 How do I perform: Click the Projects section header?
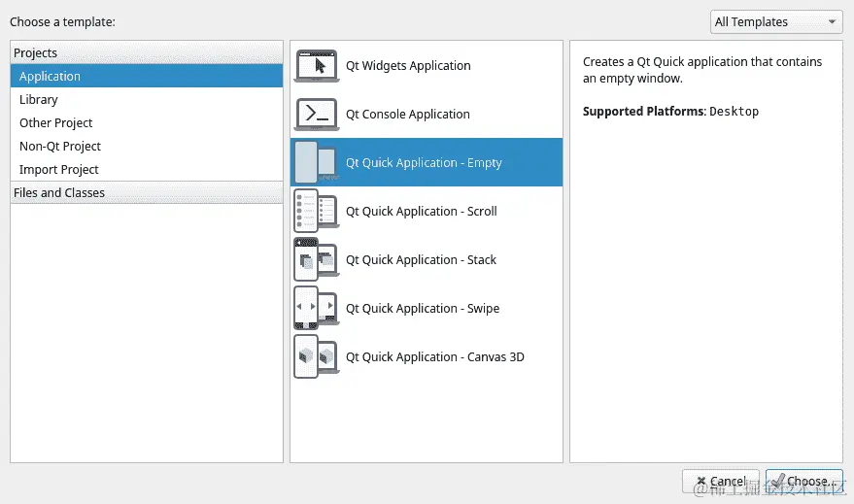(x=147, y=52)
